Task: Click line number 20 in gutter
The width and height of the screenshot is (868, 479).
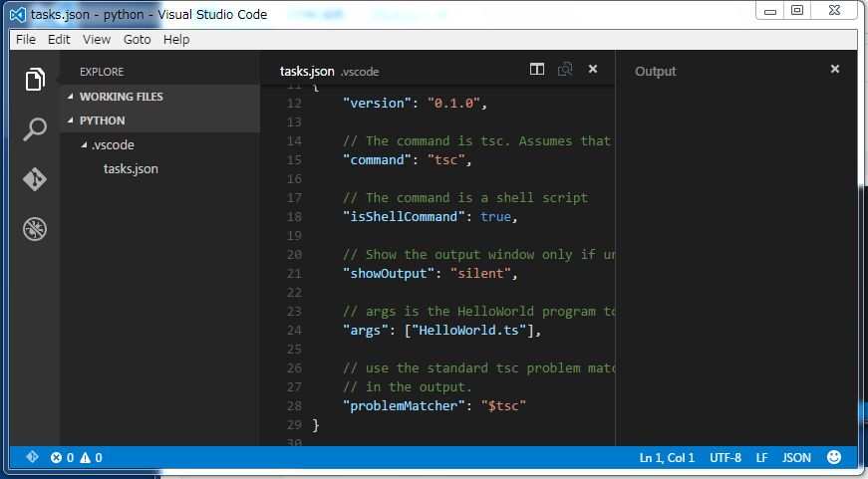Action: click(295, 254)
